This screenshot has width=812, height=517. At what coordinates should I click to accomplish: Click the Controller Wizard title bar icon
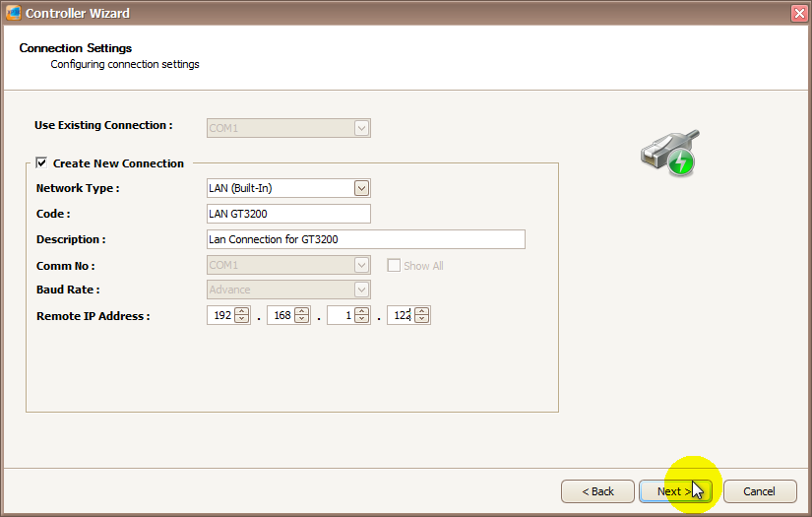coord(13,13)
